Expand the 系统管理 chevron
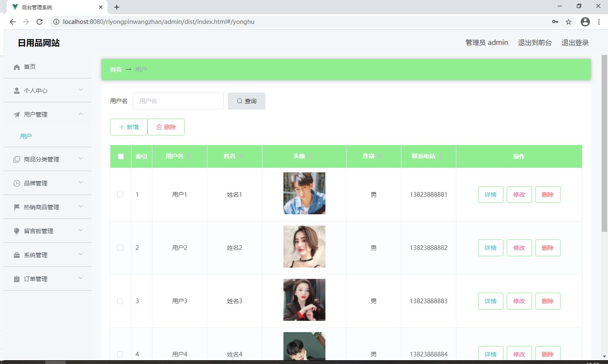The image size is (608, 364). [81, 254]
